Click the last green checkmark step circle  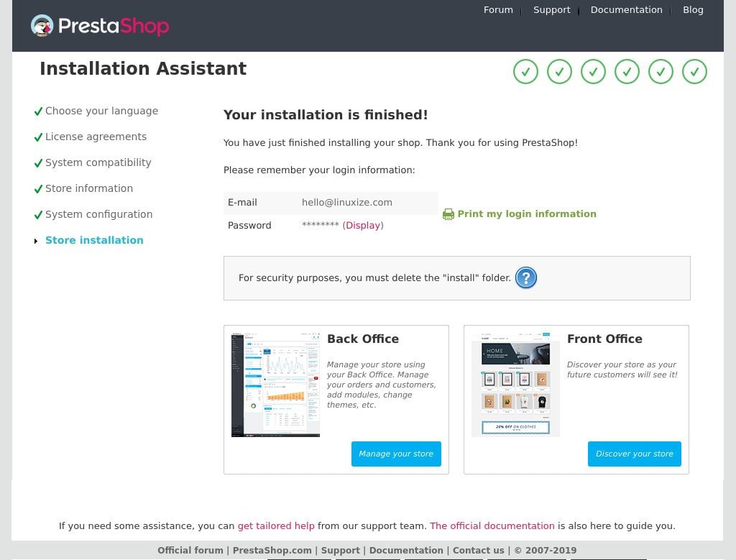694,72
